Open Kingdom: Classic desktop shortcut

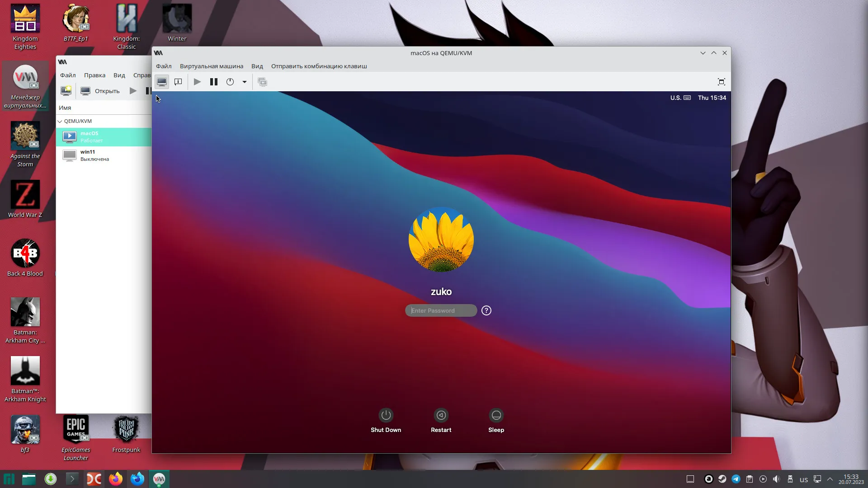127,27
